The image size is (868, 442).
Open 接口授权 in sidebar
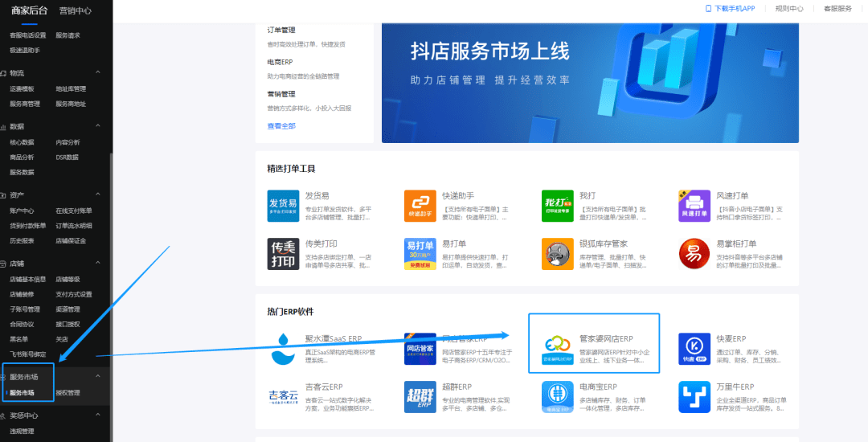coord(68,324)
